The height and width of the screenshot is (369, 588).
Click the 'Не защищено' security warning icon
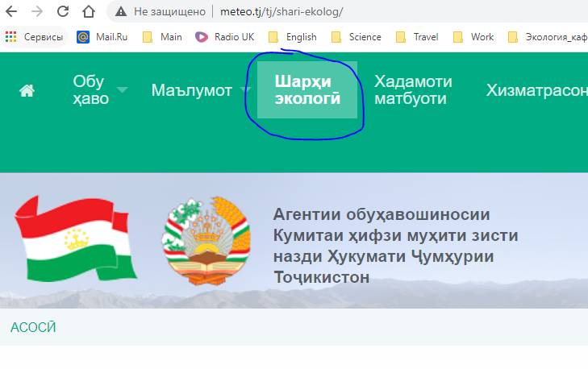[x=122, y=12]
